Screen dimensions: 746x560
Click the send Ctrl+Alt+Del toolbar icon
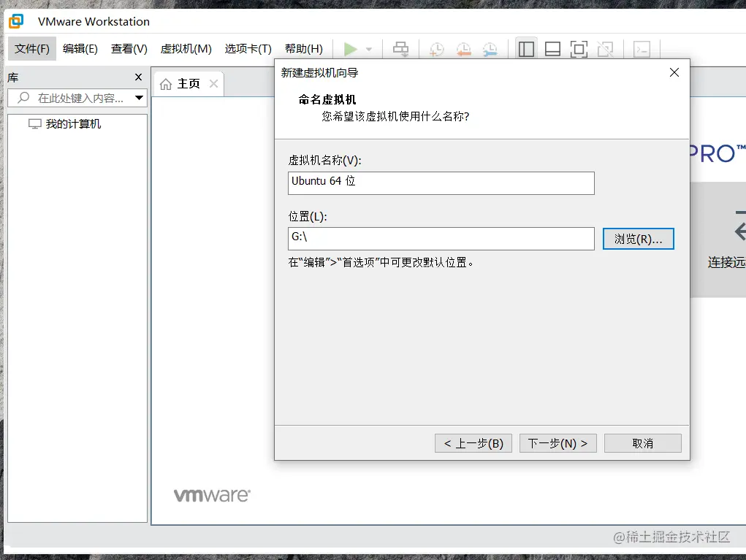[400, 49]
